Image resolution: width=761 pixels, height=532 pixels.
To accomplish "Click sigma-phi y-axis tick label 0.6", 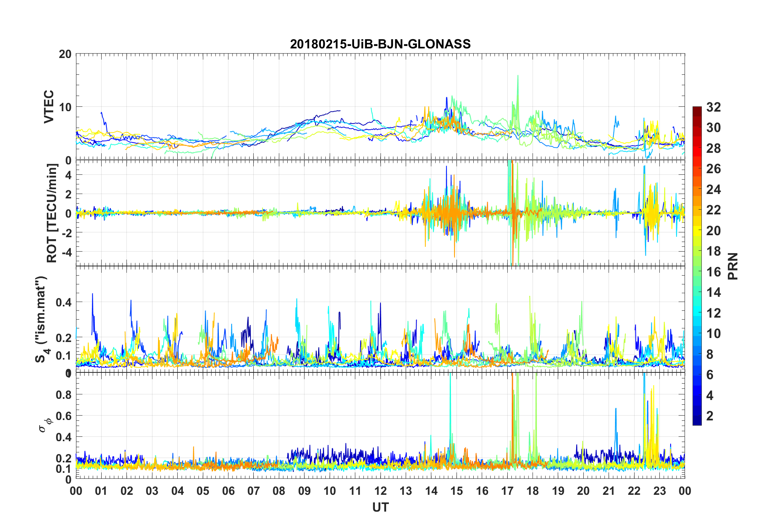I will [x=64, y=416].
